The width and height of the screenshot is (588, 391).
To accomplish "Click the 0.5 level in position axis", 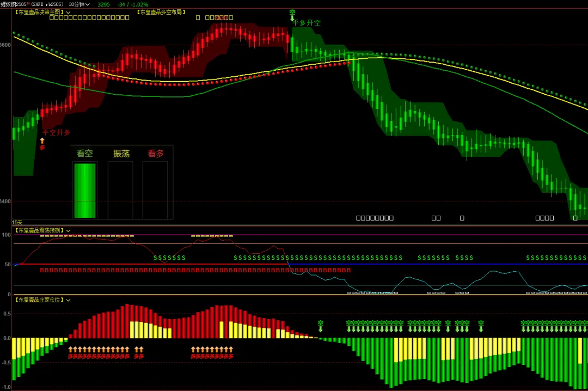I will pyautogui.click(x=7, y=314).
